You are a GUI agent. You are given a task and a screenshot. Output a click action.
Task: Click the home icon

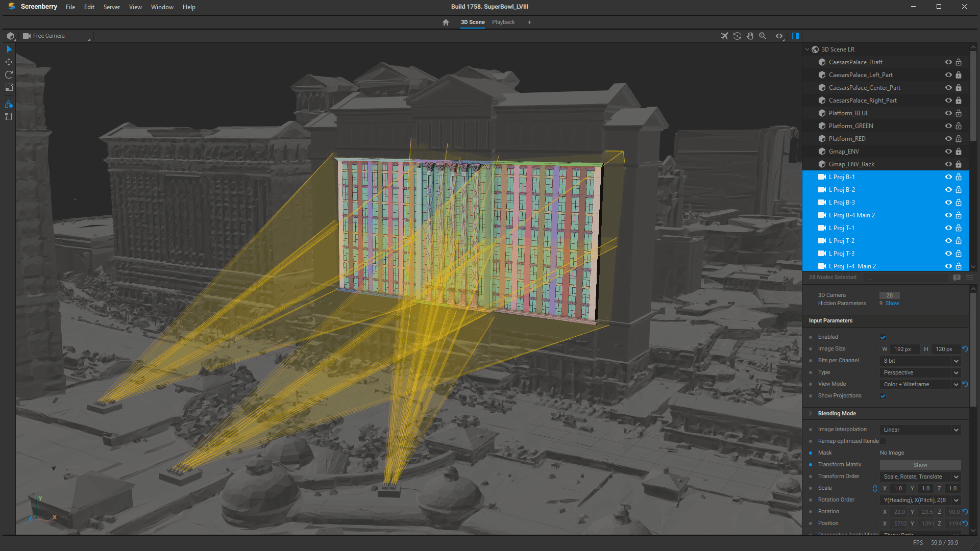(x=446, y=22)
